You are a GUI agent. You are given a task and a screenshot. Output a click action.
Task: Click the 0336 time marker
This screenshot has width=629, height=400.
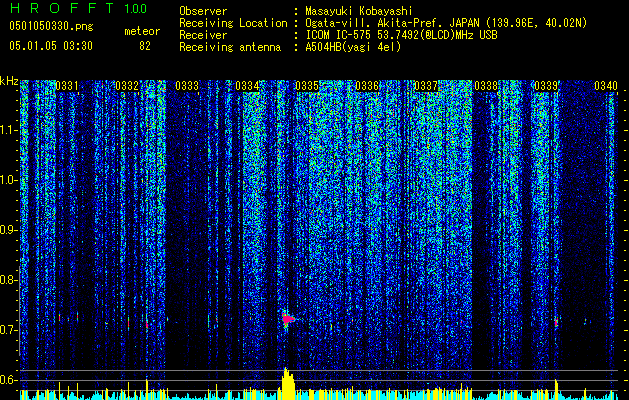367,85
